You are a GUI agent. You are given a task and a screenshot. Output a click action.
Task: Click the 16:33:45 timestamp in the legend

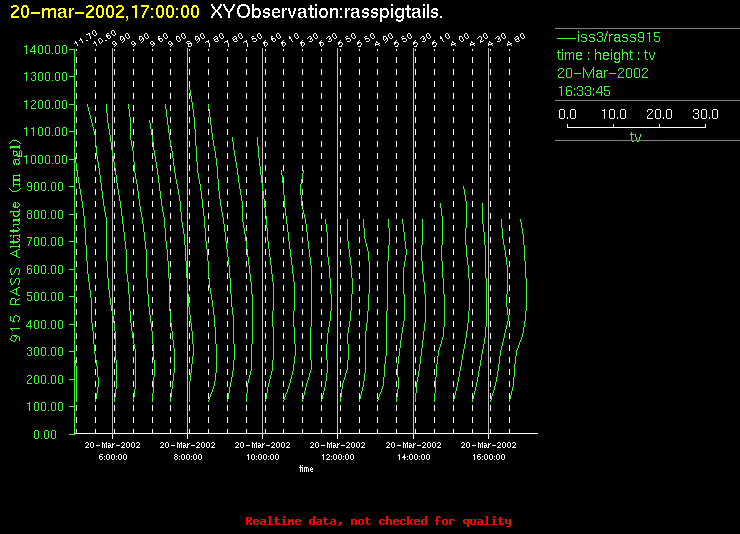(584, 91)
